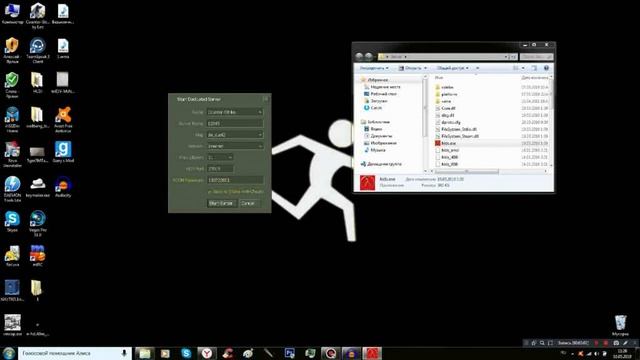Open the Game dropdown showing Counter-Strike
The width and height of the screenshot is (640, 360).
(235, 112)
